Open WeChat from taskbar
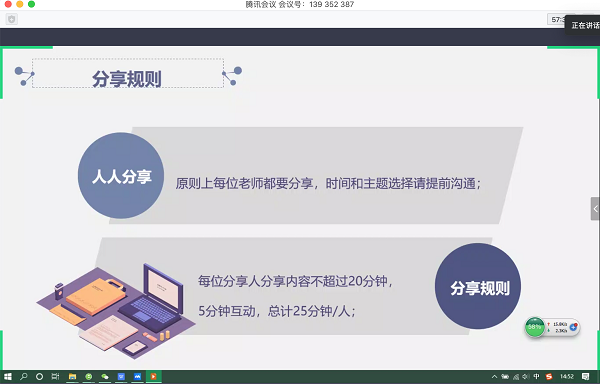Screen dimensions: 600x385 pos(105,377)
